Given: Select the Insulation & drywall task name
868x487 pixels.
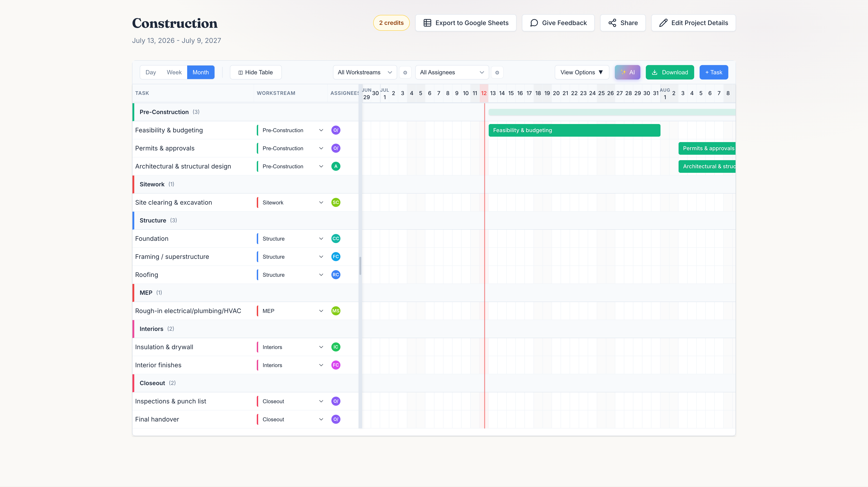Looking at the screenshot, I should (x=164, y=347).
